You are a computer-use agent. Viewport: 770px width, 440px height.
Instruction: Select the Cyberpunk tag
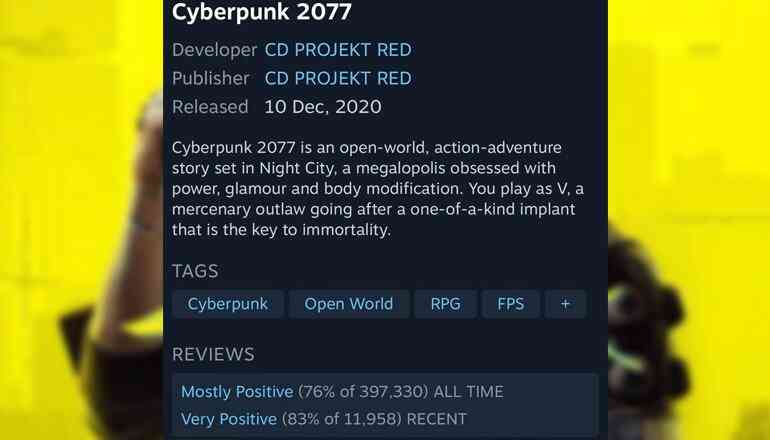point(228,304)
